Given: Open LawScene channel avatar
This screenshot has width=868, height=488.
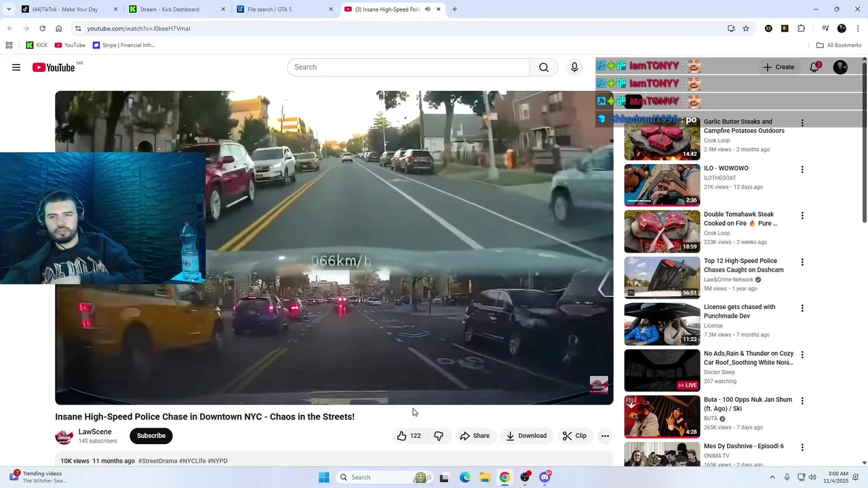Looking at the screenshot, I should 64,436.
